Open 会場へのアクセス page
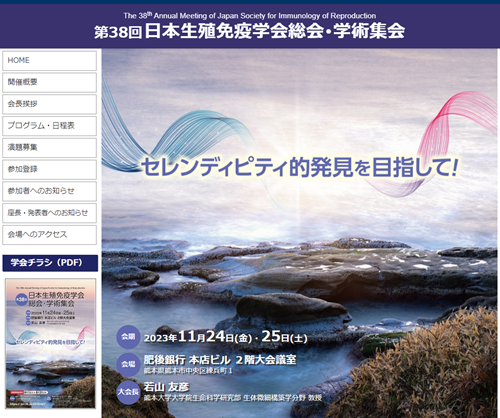 click(x=49, y=235)
